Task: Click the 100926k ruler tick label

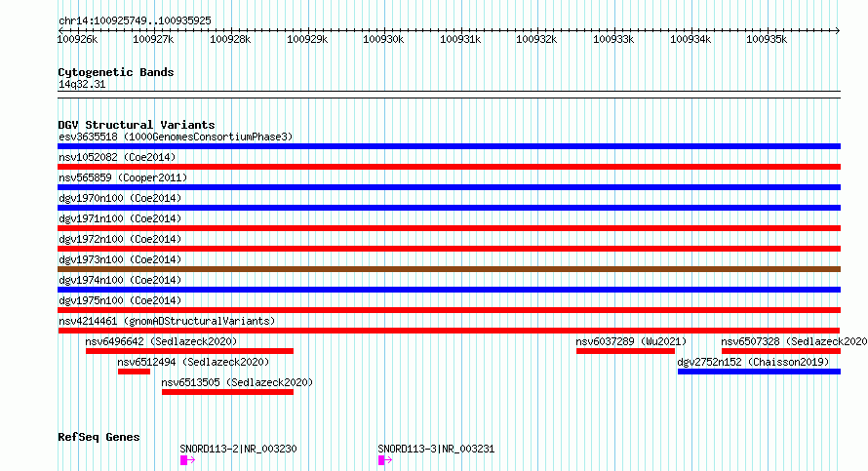Action: [x=77, y=39]
